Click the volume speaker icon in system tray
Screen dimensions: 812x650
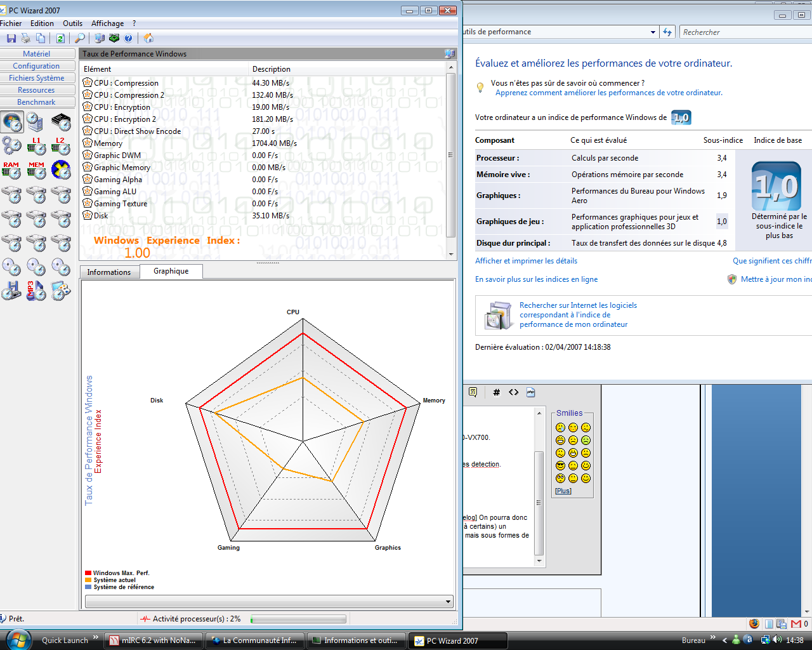(x=777, y=640)
